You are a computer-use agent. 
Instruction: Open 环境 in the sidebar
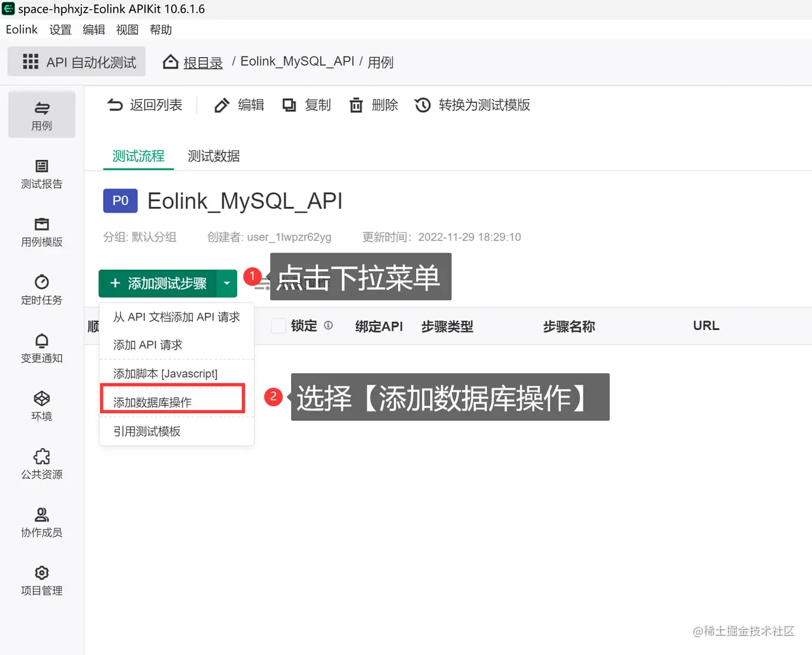42,406
